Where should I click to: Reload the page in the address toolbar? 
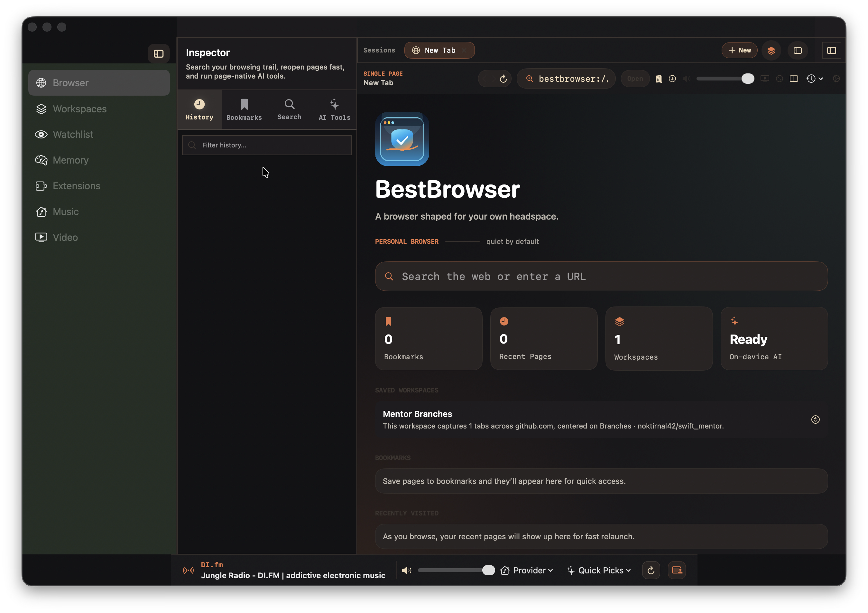point(503,79)
